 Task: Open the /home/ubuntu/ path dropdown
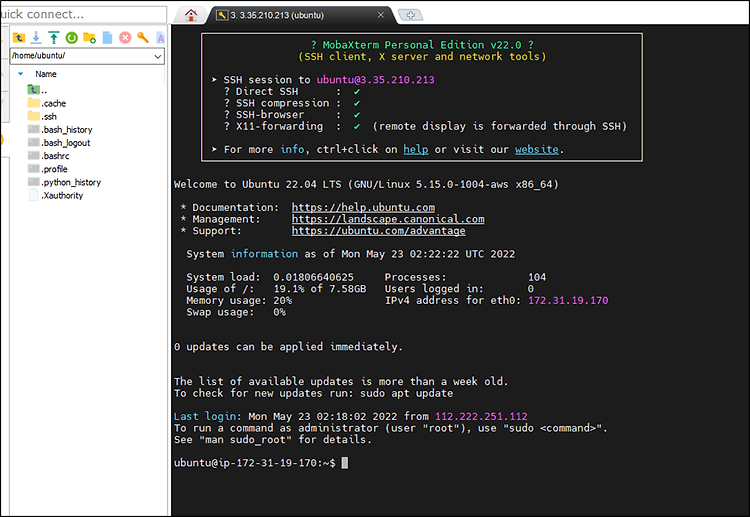point(158,56)
